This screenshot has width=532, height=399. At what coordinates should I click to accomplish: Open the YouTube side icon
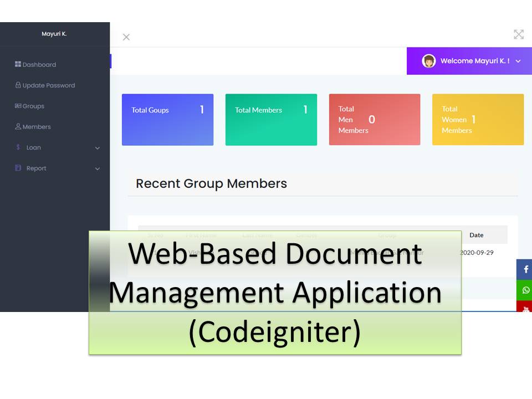(x=525, y=308)
